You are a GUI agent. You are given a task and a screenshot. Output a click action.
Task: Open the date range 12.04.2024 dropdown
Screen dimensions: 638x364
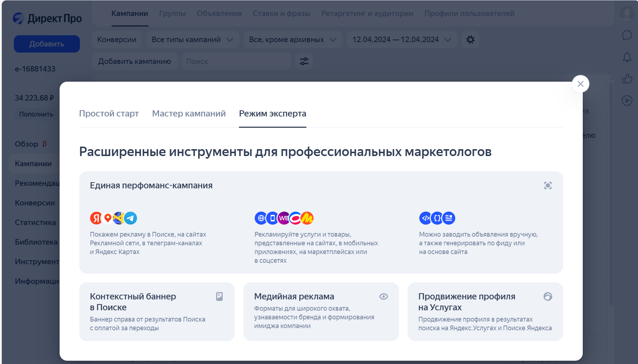point(402,40)
